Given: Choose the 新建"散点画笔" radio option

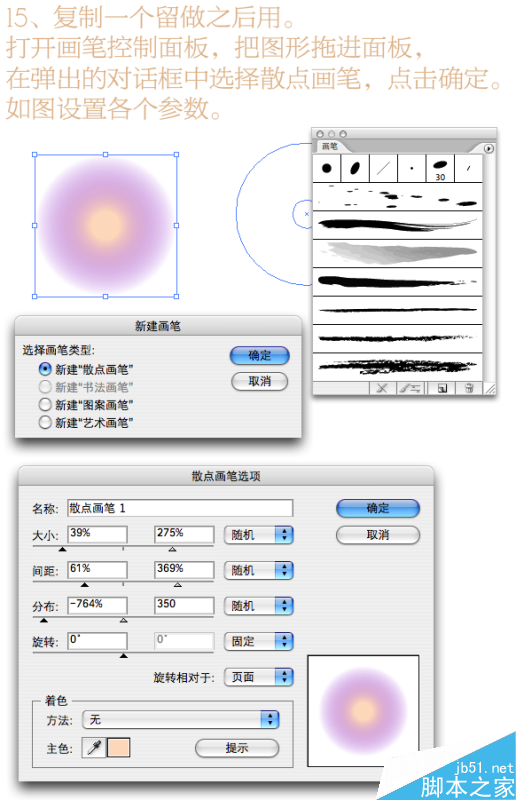Looking at the screenshot, I should pyautogui.click(x=45, y=369).
